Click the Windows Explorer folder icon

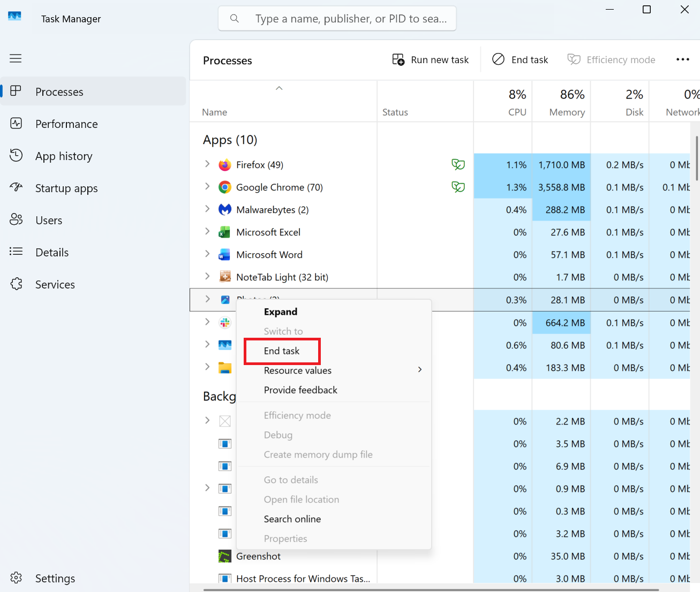[x=225, y=368]
